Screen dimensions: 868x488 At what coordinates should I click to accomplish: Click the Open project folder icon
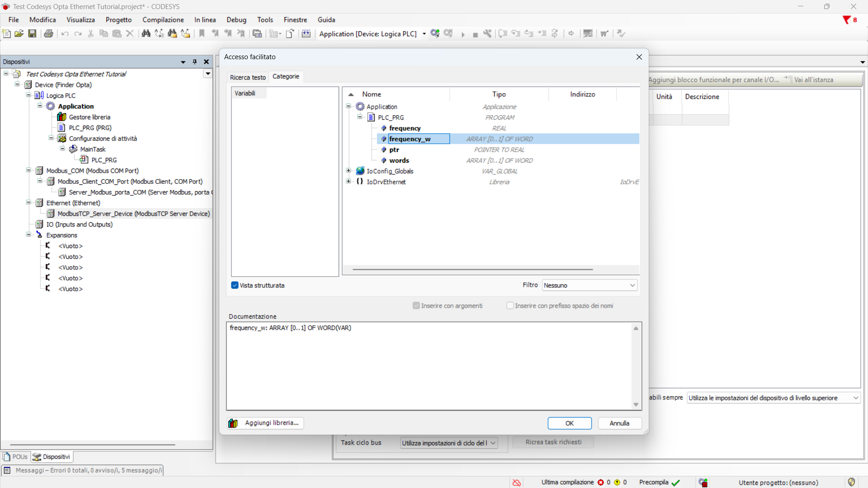(19, 33)
